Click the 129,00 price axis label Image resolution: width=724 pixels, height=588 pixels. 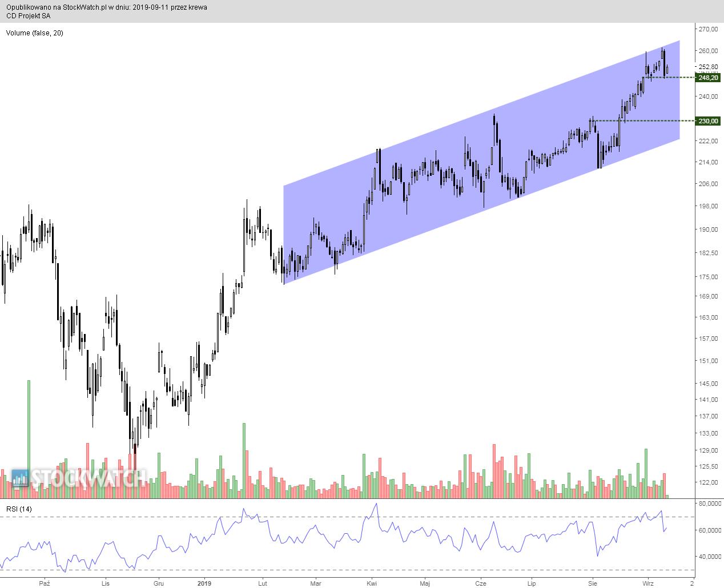click(x=709, y=450)
